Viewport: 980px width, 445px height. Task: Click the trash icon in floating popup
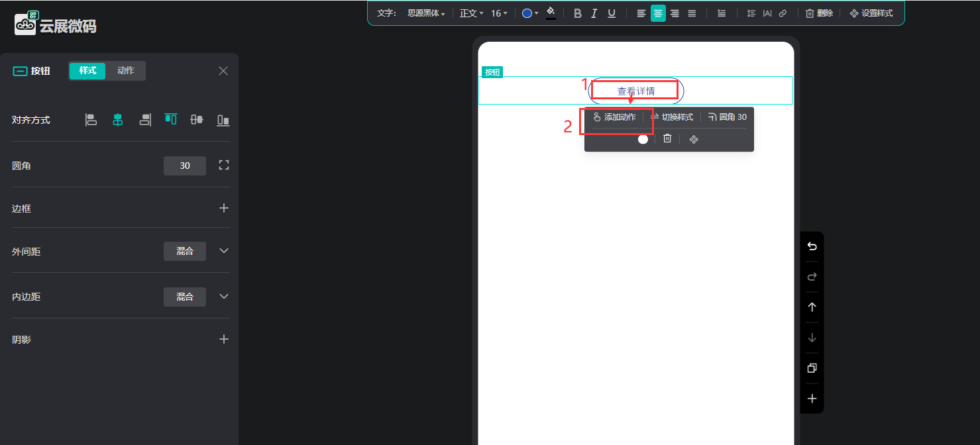pyautogui.click(x=667, y=138)
